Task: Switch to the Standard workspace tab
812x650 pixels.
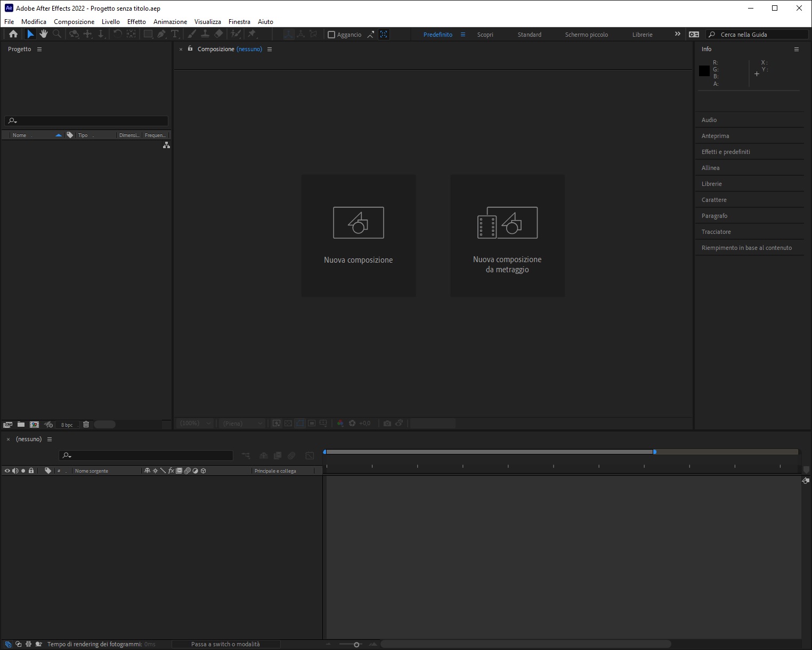Action: tap(530, 35)
